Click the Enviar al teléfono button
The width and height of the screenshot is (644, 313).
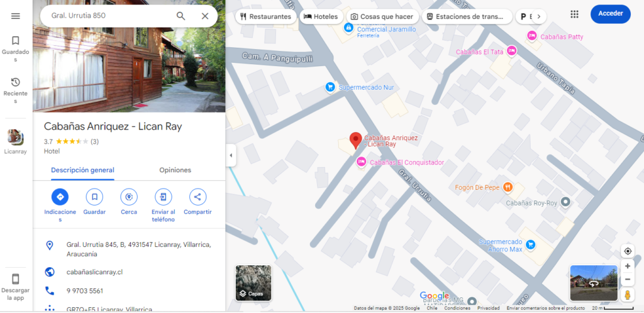coord(163,197)
